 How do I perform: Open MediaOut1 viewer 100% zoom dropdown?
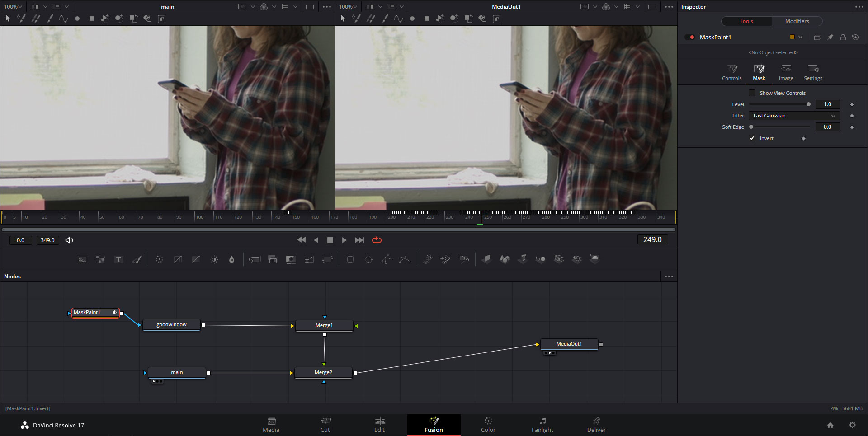point(348,7)
